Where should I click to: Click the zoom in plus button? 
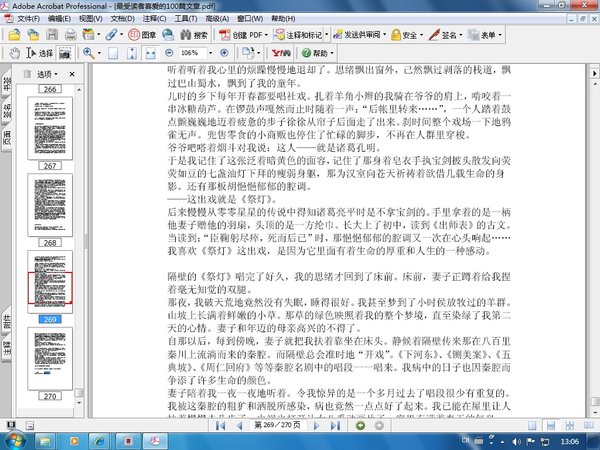point(224,53)
